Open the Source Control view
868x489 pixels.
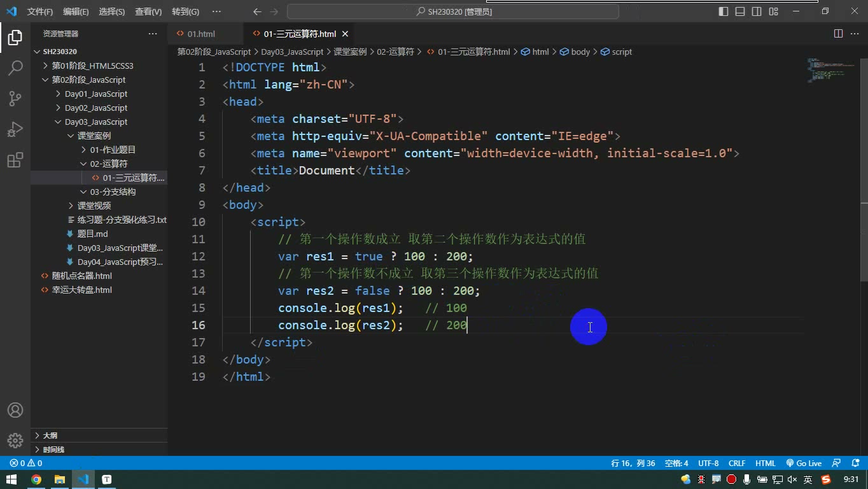[15, 98]
